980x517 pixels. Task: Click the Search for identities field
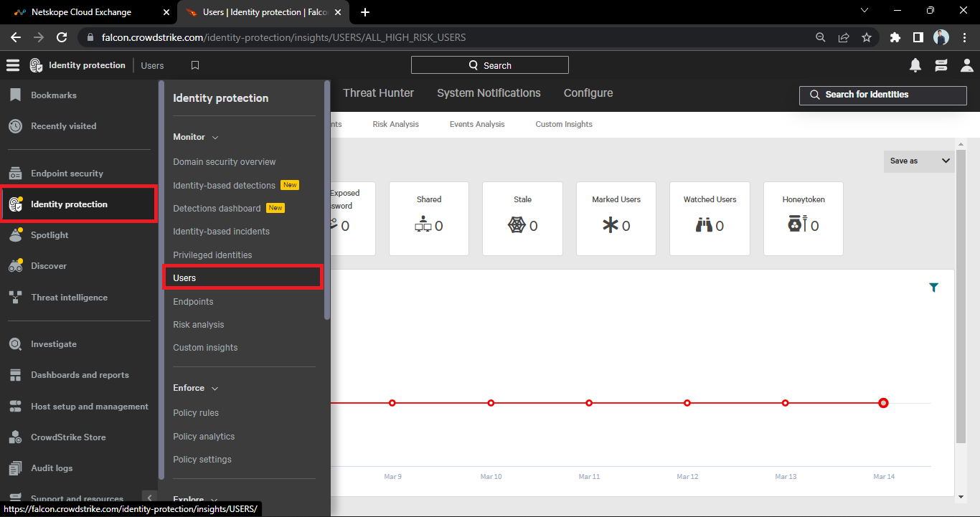click(882, 95)
